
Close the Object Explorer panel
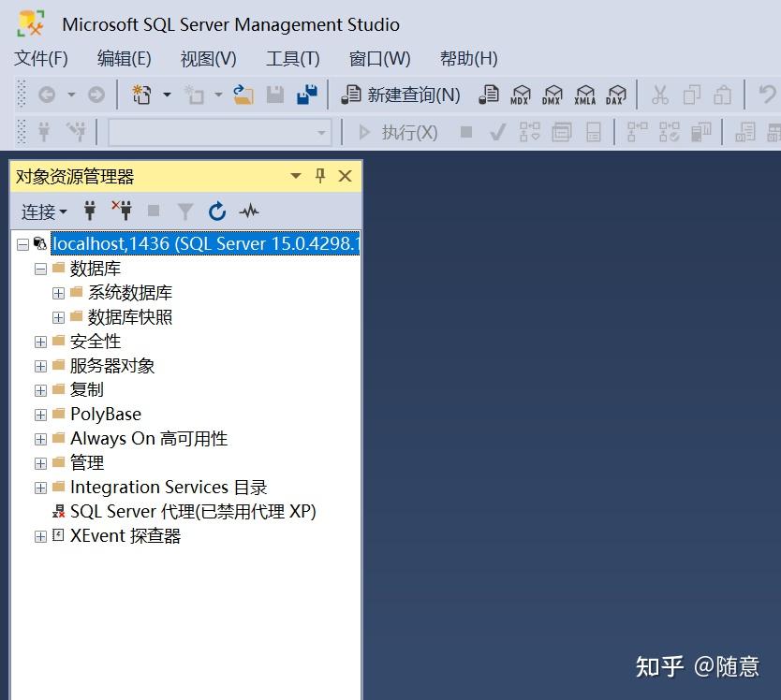click(x=345, y=176)
